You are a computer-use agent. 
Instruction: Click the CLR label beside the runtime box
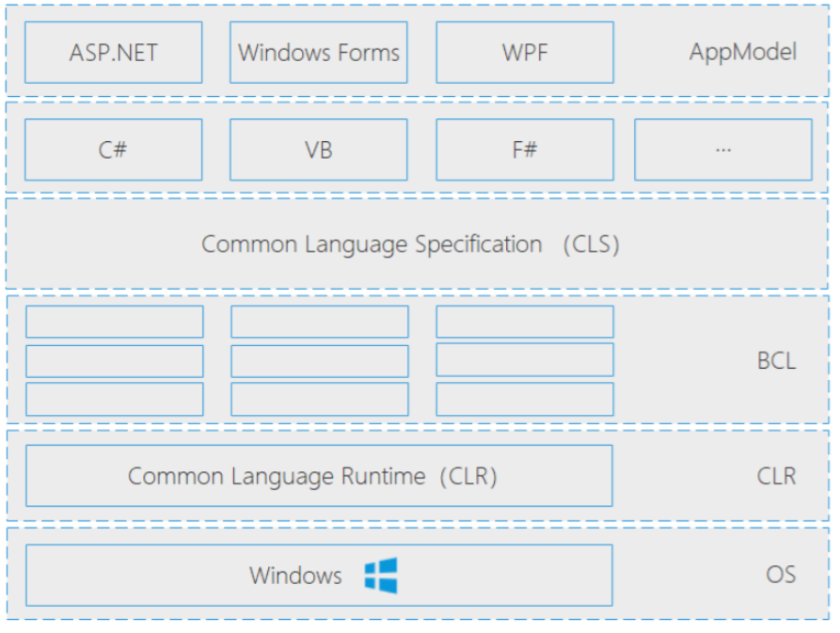click(x=776, y=476)
